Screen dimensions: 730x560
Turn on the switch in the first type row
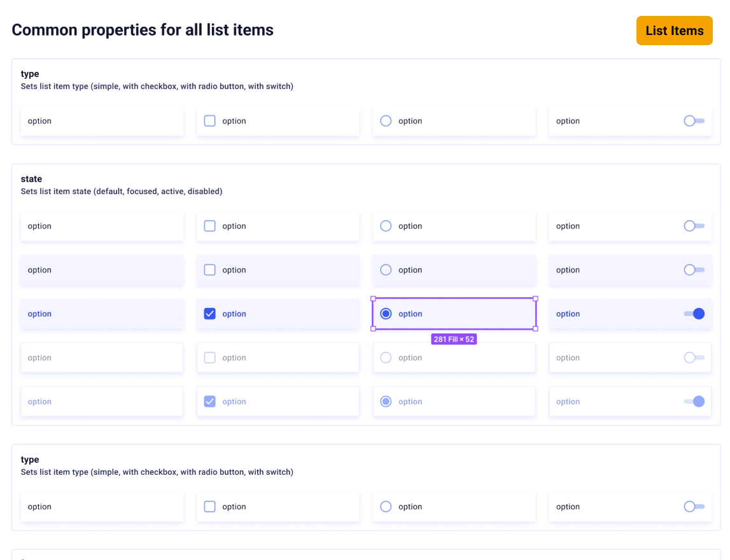pos(695,120)
